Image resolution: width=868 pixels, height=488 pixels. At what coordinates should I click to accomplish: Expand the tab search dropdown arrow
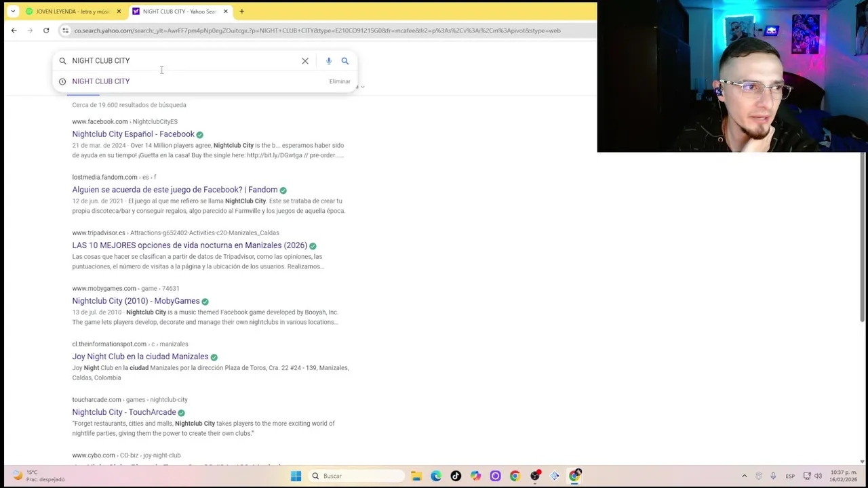[13, 12]
